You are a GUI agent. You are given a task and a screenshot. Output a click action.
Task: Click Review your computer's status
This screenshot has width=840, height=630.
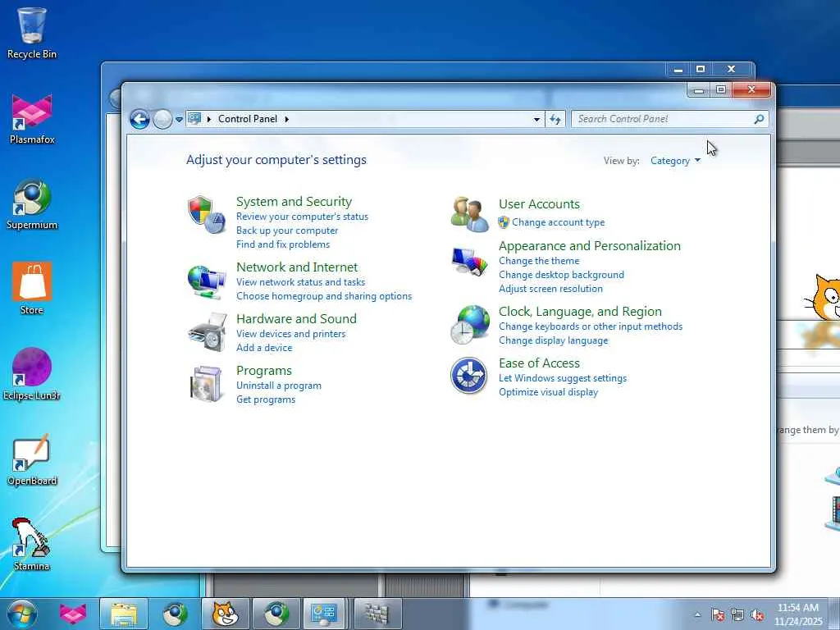click(x=302, y=217)
